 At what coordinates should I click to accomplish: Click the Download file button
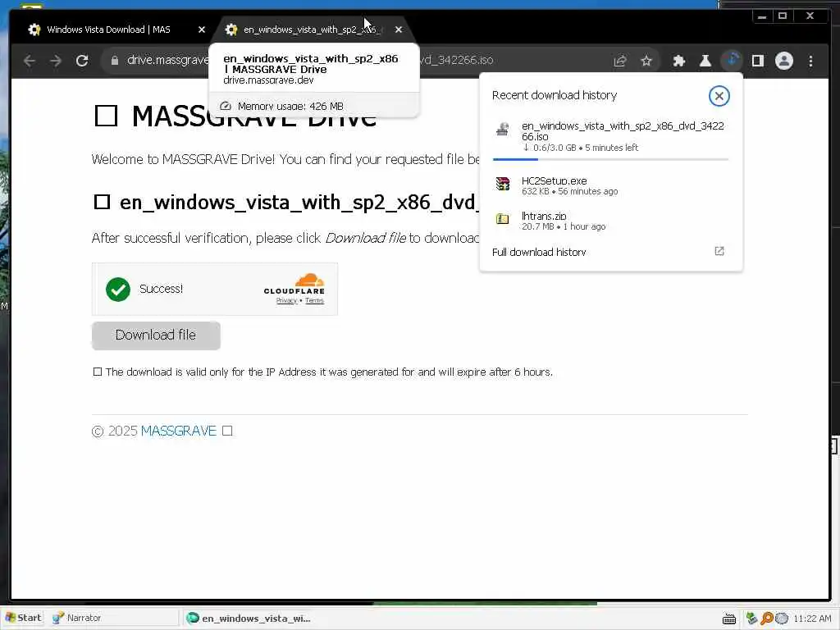[x=156, y=336]
